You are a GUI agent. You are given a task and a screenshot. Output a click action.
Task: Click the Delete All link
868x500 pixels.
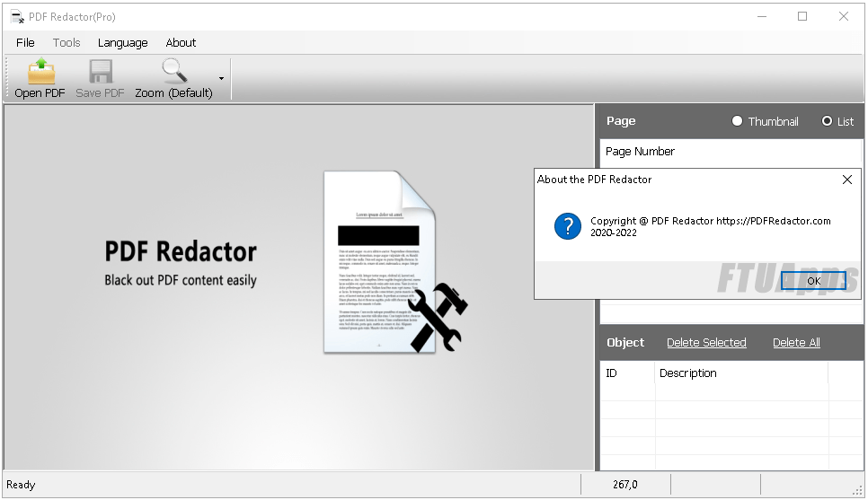[x=796, y=342]
